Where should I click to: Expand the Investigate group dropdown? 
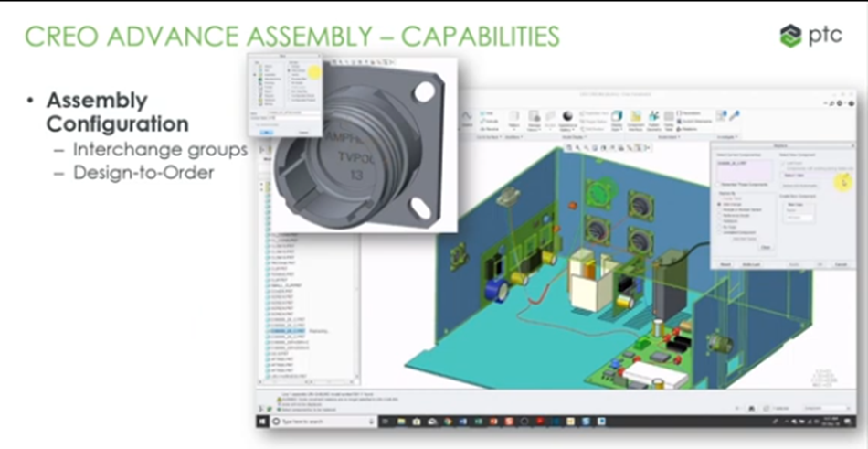pyautogui.click(x=727, y=137)
